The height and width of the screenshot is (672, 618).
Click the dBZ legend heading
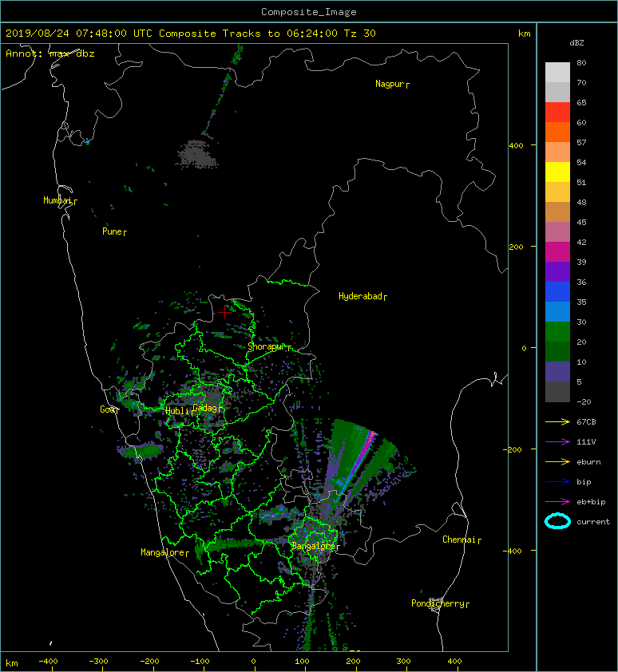pos(576,43)
